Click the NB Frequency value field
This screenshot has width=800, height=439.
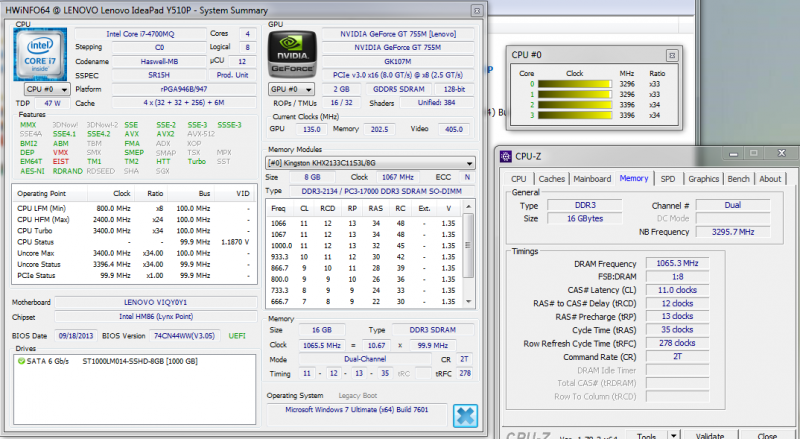coord(733,232)
